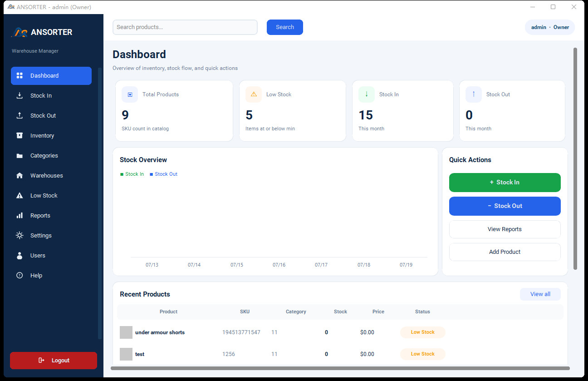Click the blue Stock Out quick action button

click(x=505, y=206)
